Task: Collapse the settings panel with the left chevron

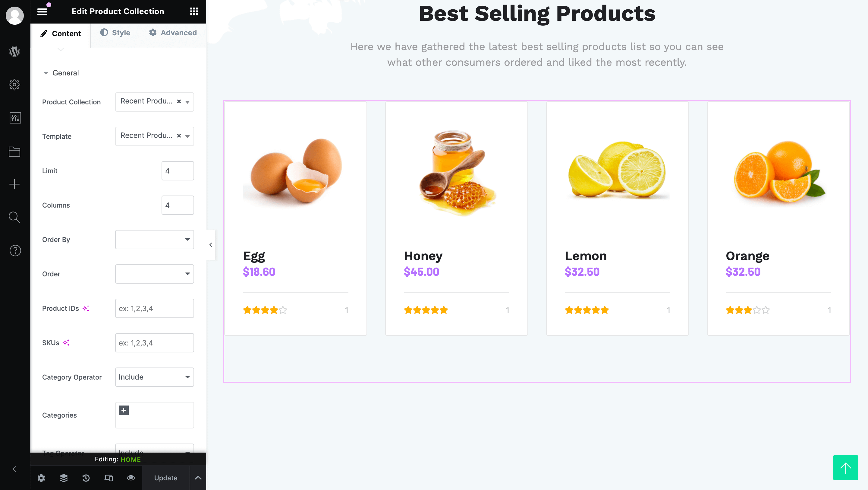Action: coord(211,245)
